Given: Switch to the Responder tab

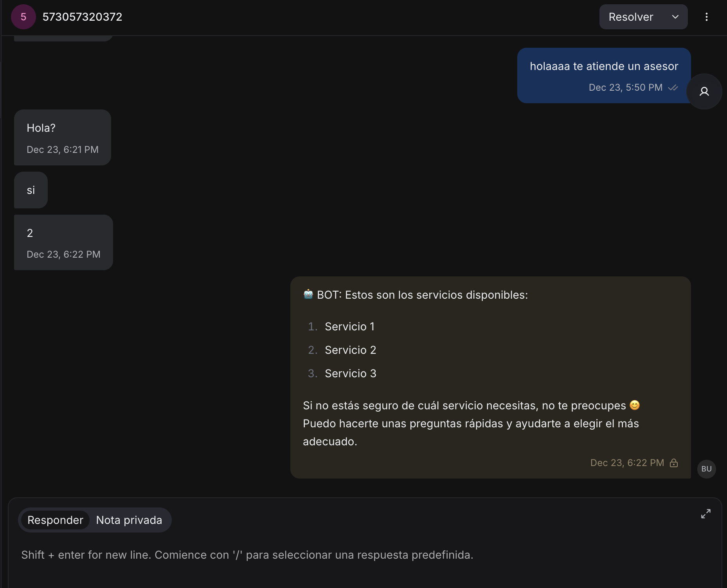Looking at the screenshot, I should 55,520.
